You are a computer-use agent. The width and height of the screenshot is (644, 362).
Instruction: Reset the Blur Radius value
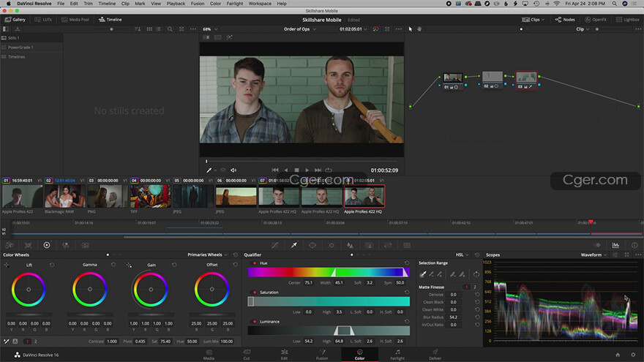pyautogui.click(x=477, y=317)
